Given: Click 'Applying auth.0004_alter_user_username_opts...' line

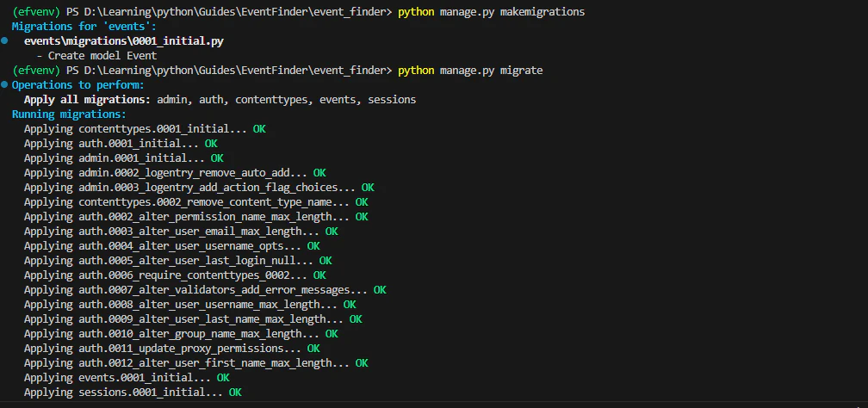Looking at the screenshot, I should point(172,246).
